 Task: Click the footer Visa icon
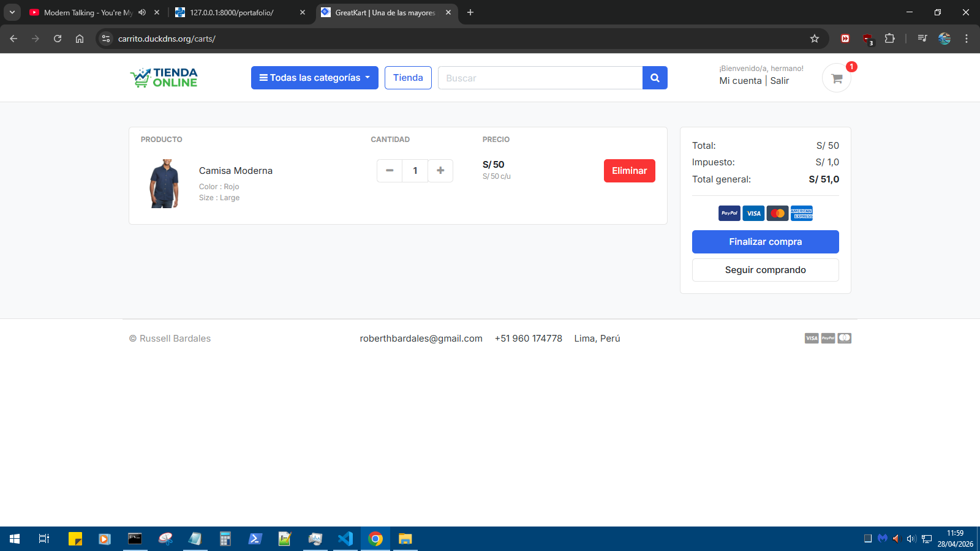point(812,338)
